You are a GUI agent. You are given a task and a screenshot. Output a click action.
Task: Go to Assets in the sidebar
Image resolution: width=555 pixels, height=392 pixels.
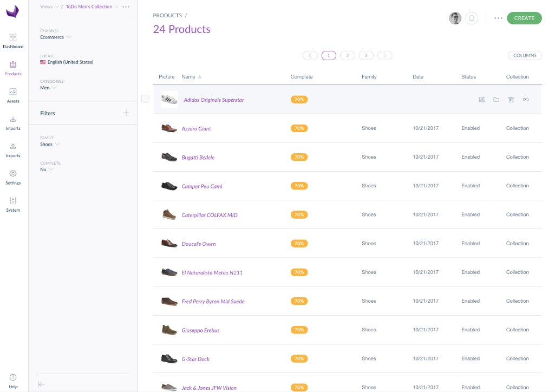pyautogui.click(x=13, y=95)
